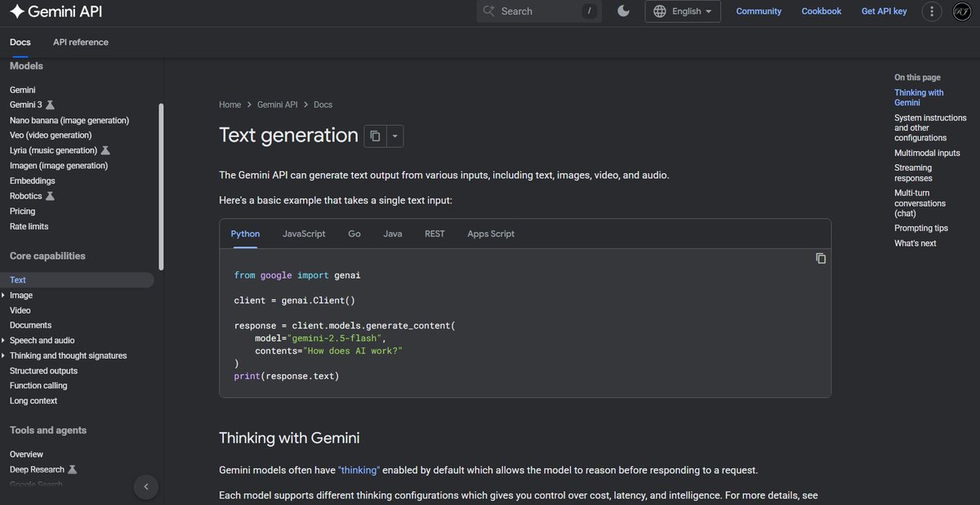The width and height of the screenshot is (980, 505).
Task: Open the Gemini 3 sidebar item
Action: coord(25,105)
